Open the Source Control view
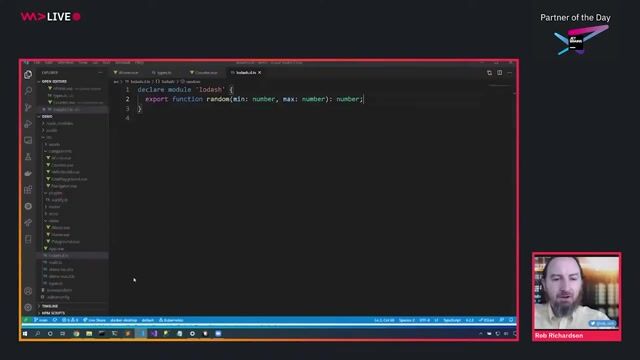 click(x=28, y=107)
